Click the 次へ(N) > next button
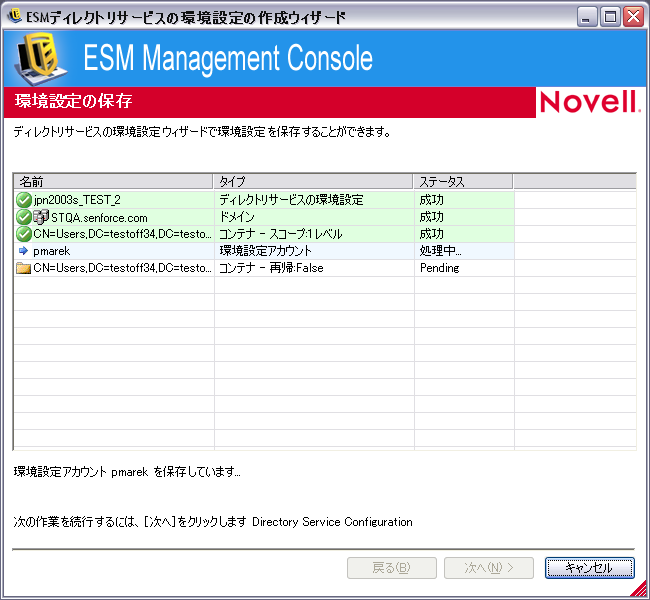Screen dimensions: 650x600 point(489,568)
